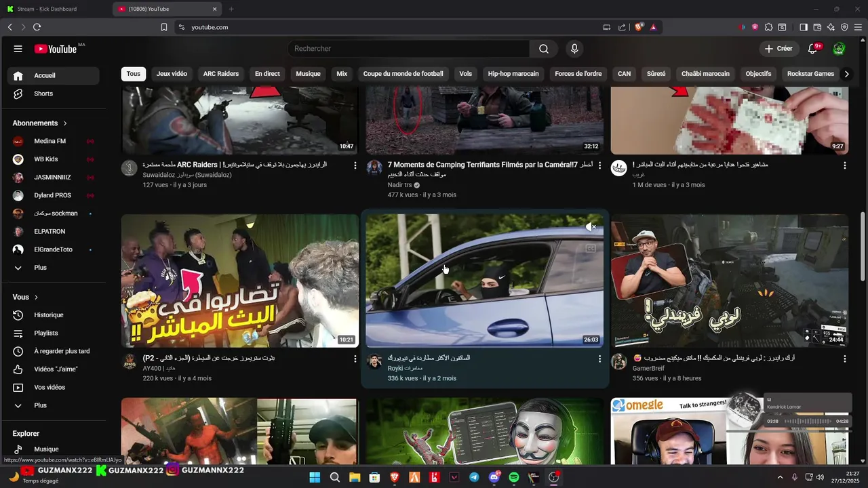The height and width of the screenshot is (488, 868).
Task: Start voice search with microphone icon
Action: coord(574,49)
